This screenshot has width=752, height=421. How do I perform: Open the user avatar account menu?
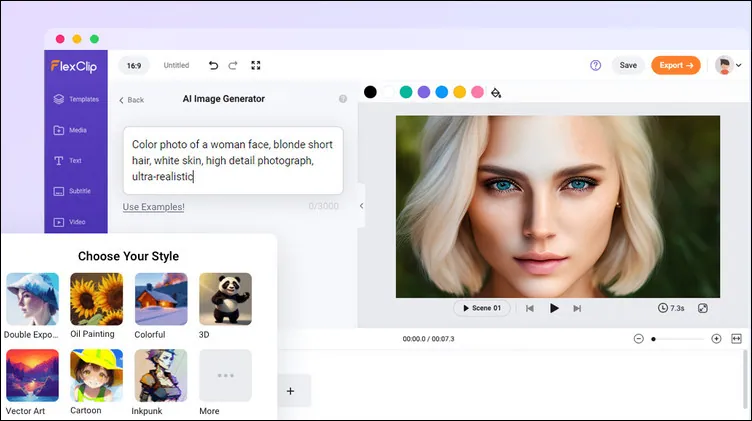pyautogui.click(x=728, y=65)
